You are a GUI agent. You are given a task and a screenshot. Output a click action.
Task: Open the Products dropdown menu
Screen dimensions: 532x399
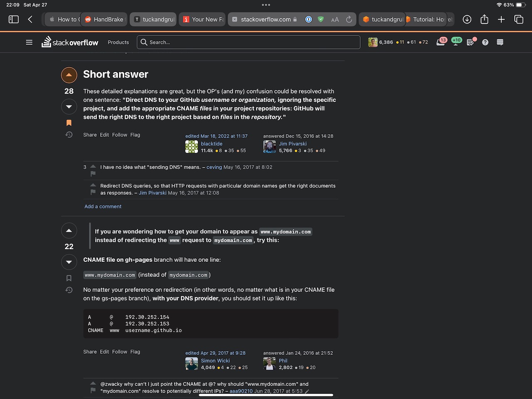[x=118, y=42]
